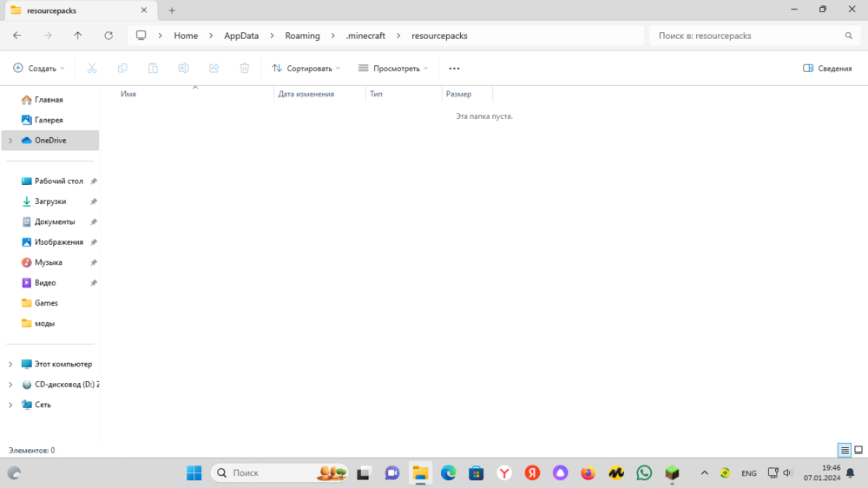Select Roaming in the breadcrumb path
The width and height of the screenshot is (868, 488).
(302, 36)
